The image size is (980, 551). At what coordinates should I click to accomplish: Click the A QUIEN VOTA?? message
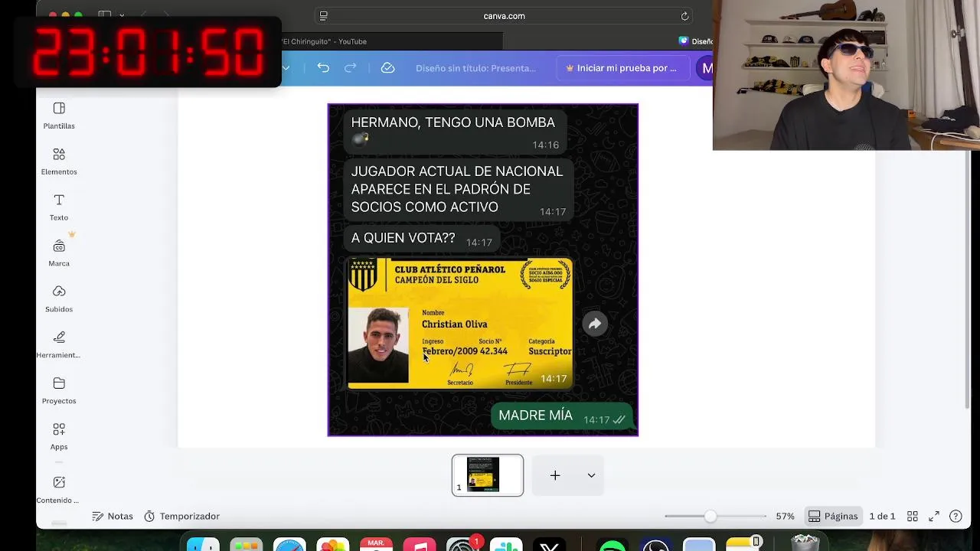click(422, 239)
